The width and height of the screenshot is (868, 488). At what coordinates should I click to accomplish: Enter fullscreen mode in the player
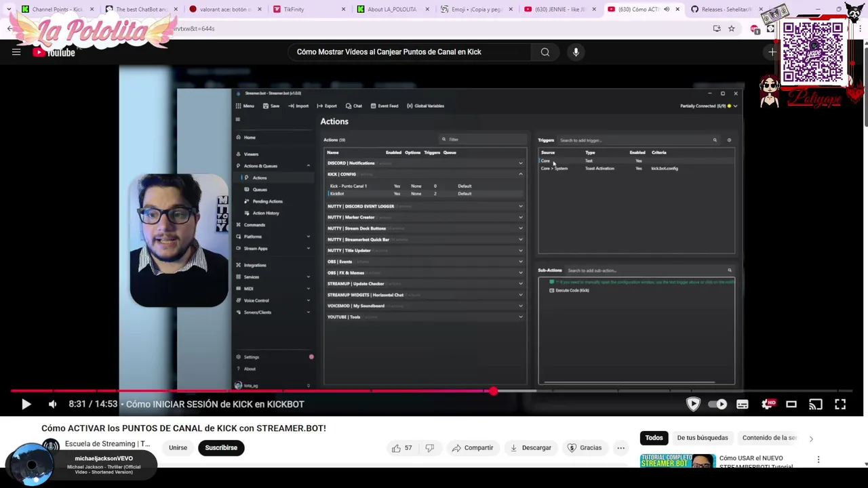[x=840, y=404]
